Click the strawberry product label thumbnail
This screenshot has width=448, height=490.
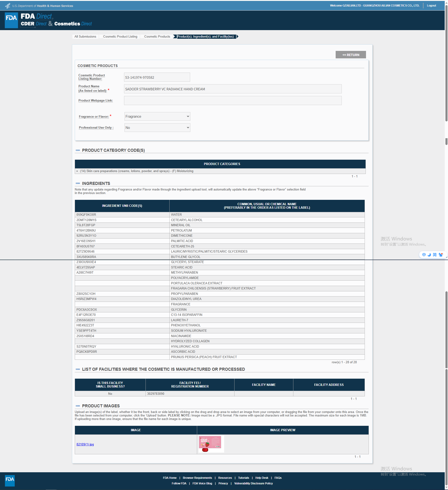tap(211, 444)
